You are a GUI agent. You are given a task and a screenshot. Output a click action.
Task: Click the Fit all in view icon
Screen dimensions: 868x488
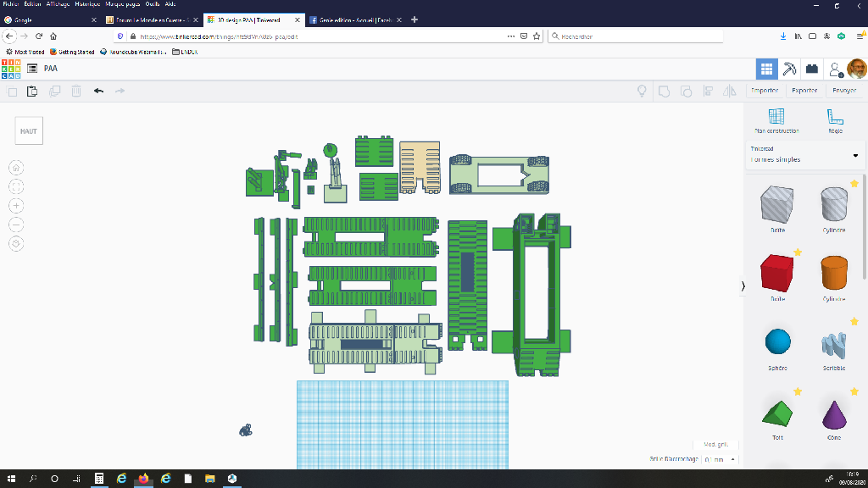[16, 187]
